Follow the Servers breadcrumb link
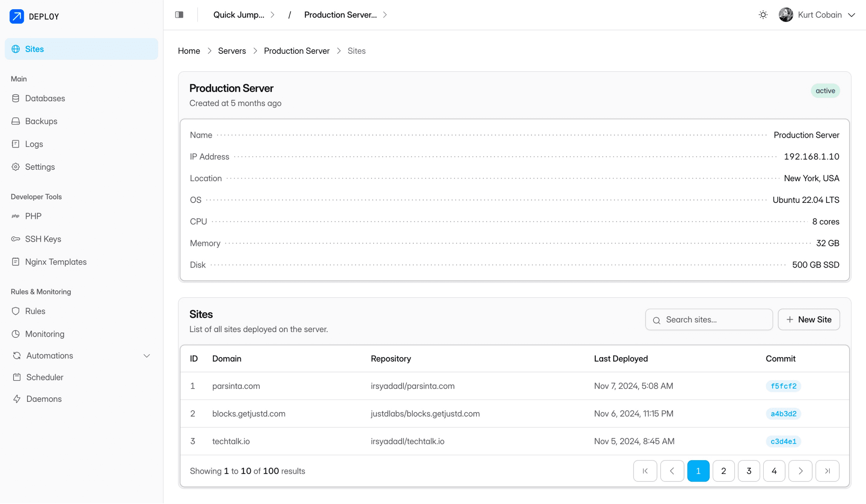Image resolution: width=866 pixels, height=504 pixels. click(232, 51)
